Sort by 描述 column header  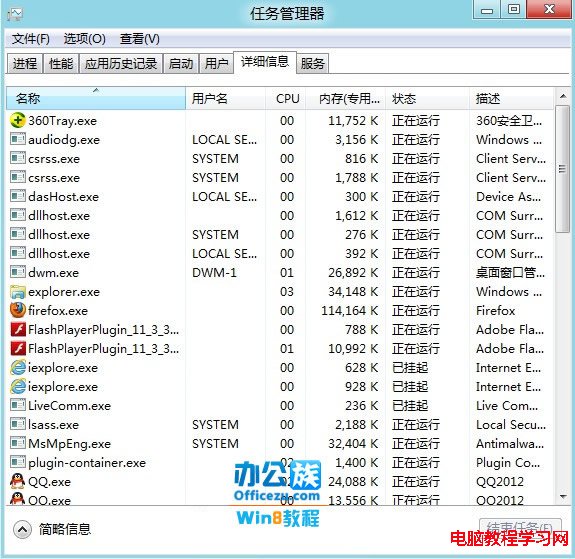point(512,98)
